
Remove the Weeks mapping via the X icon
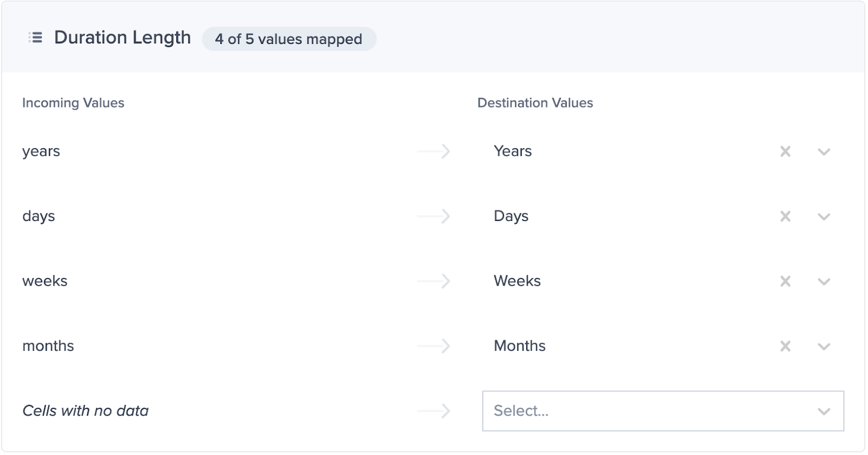(785, 281)
